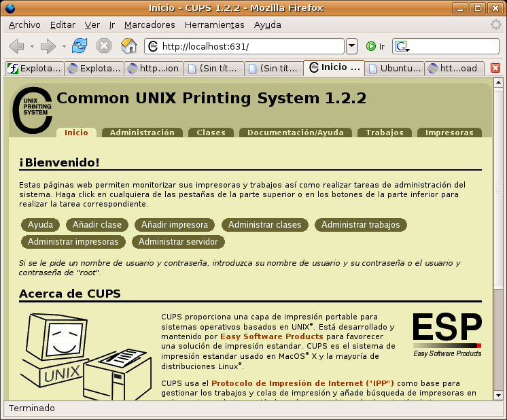Click the Administrar servidor button
Screen dimensions: 507x420
click(x=178, y=241)
